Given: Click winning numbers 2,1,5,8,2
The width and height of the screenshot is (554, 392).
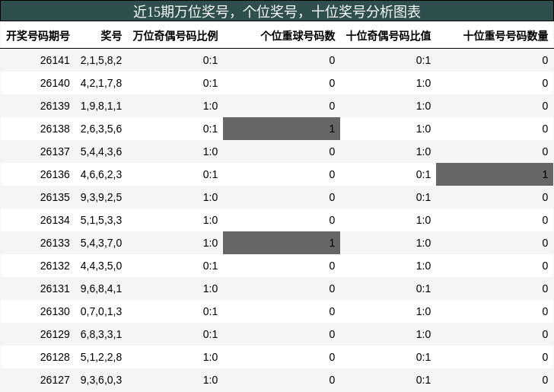Looking at the screenshot, I should (101, 60).
